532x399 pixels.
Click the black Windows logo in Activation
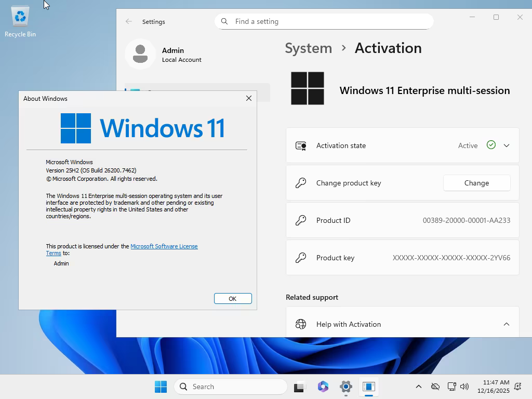pyautogui.click(x=308, y=88)
